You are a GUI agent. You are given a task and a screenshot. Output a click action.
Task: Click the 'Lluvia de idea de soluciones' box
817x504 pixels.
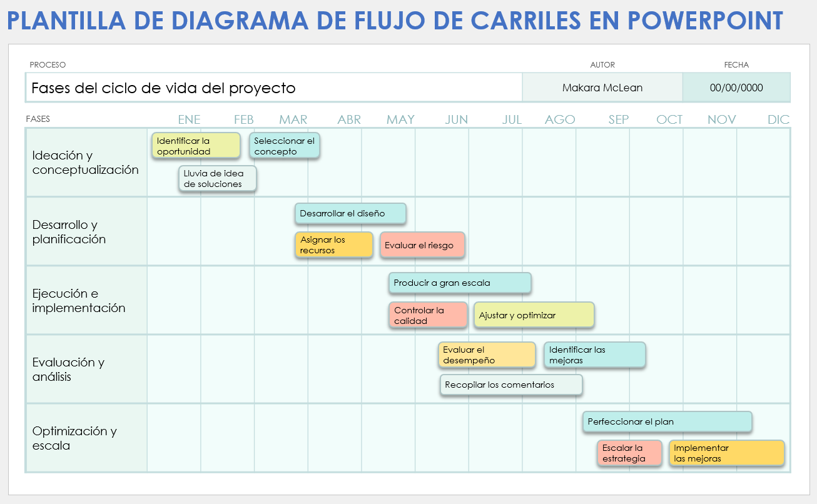(218, 178)
